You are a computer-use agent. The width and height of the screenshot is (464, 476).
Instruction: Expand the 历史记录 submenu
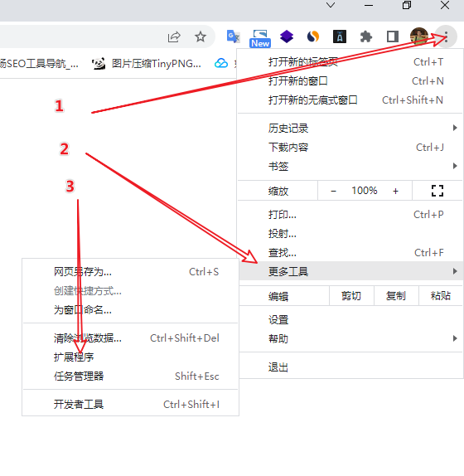click(x=350, y=128)
